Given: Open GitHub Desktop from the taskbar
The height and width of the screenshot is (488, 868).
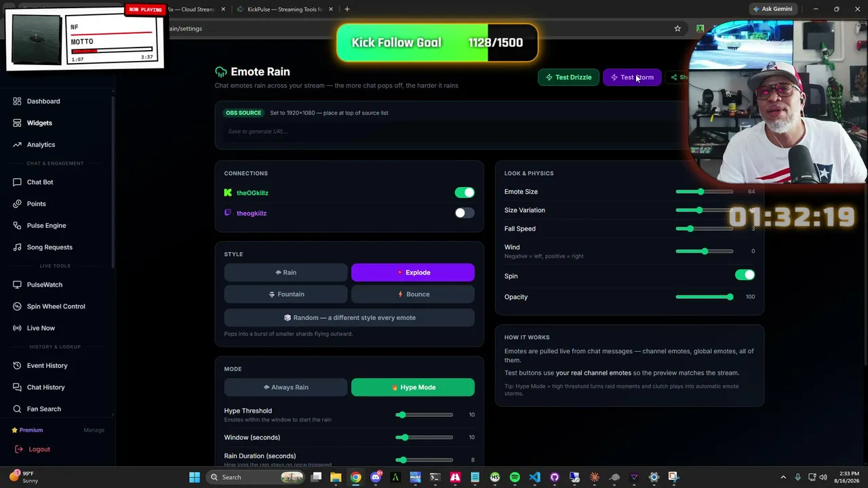Looking at the screenshot, I should 555,477.
